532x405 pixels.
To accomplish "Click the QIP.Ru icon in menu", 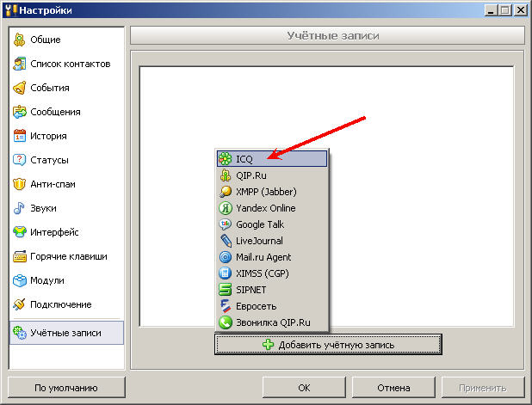I will click(x=225, y=175).
